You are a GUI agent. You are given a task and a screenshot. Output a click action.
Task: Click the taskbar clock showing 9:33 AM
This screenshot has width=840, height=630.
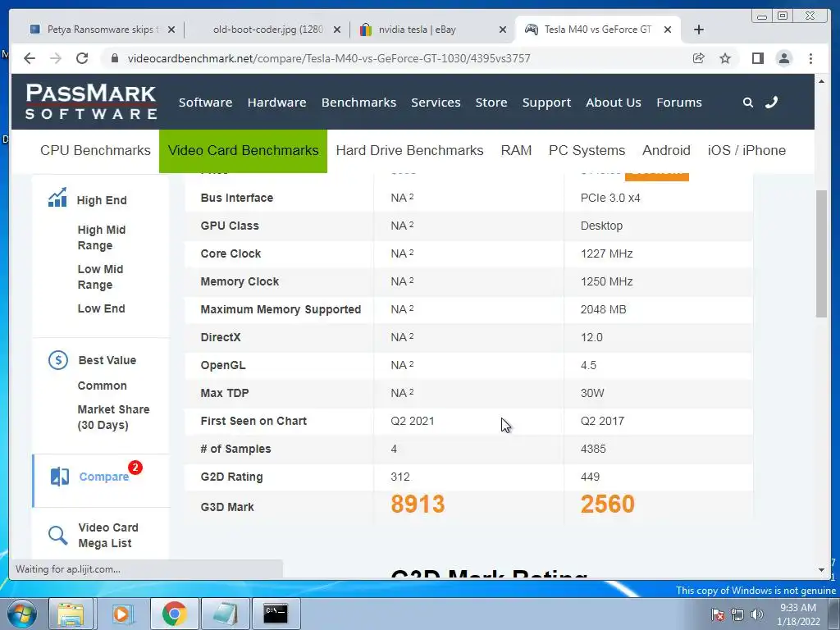click(798, 614)
